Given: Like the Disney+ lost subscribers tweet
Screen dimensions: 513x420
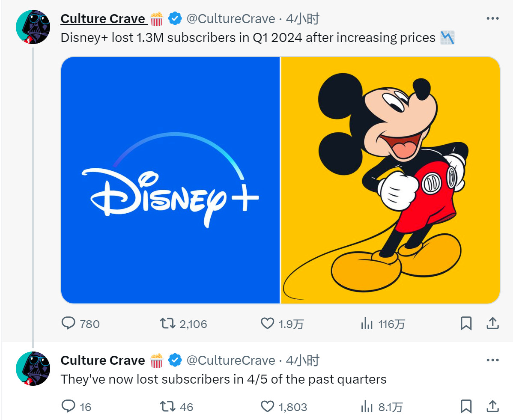Looking at the screenshot, I should (267, 324).
